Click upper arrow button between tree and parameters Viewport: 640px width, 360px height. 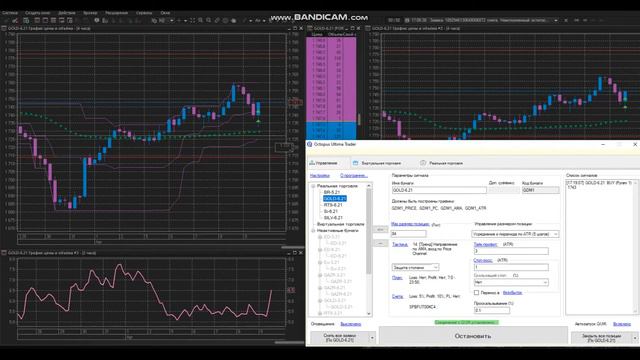pyautogui.click(x=380, y=229)
